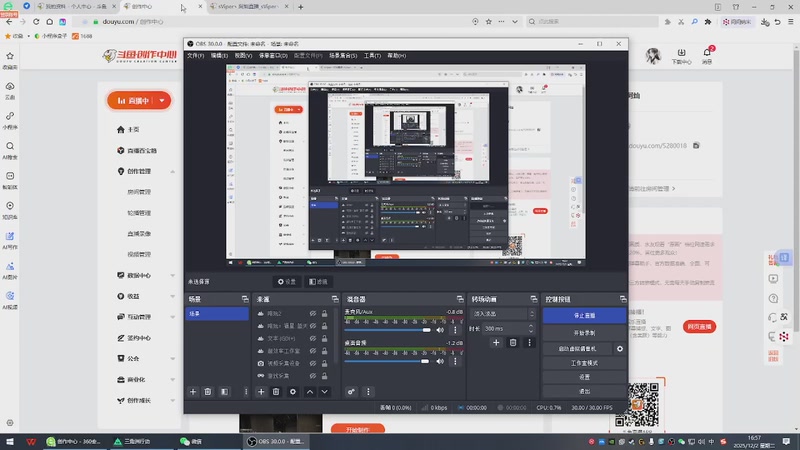Viewport: 800px width, 450px height.
Task: Mute the Desktop Audio speaker icon
Action: 440,361
